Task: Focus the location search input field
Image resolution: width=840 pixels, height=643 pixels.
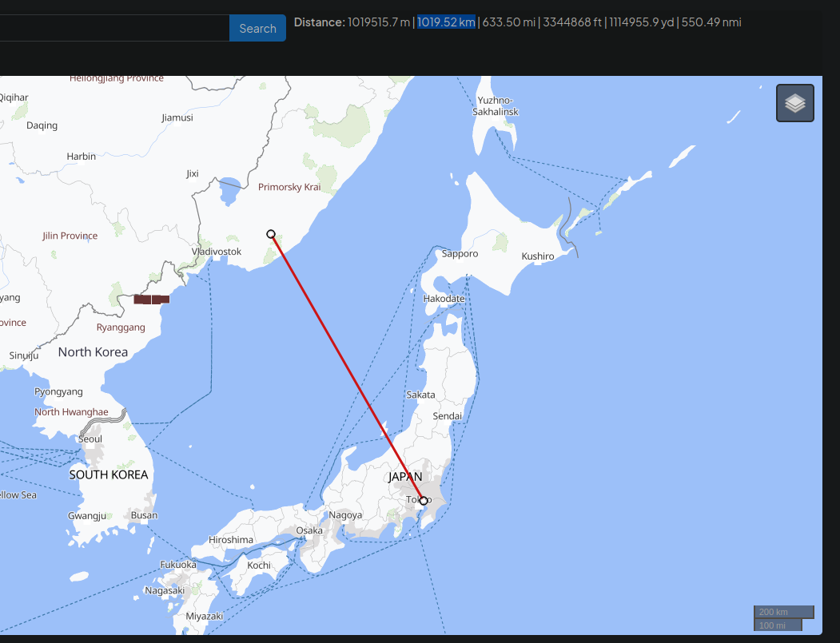Action: (x=114, y=29)
